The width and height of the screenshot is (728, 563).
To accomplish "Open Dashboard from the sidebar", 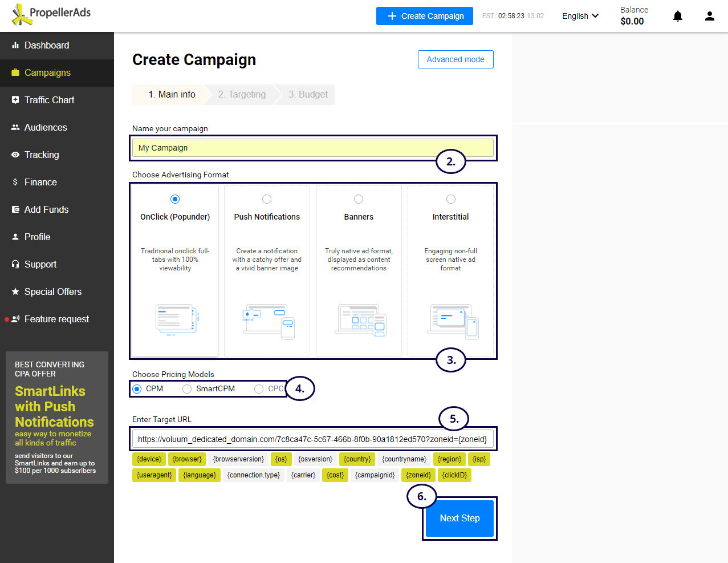I will point(46,46).
